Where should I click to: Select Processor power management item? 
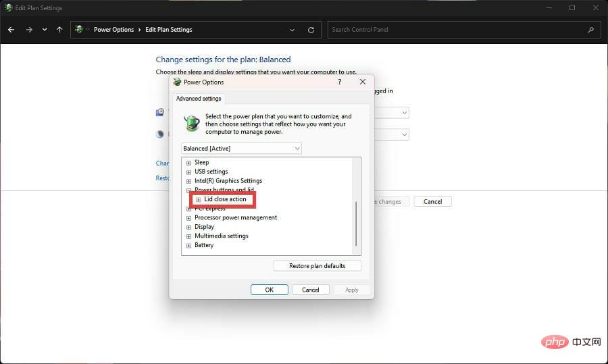pos(236,217)
